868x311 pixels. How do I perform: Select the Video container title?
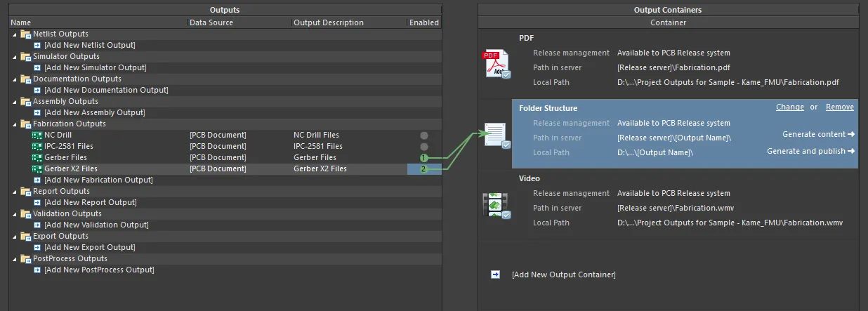530,178
